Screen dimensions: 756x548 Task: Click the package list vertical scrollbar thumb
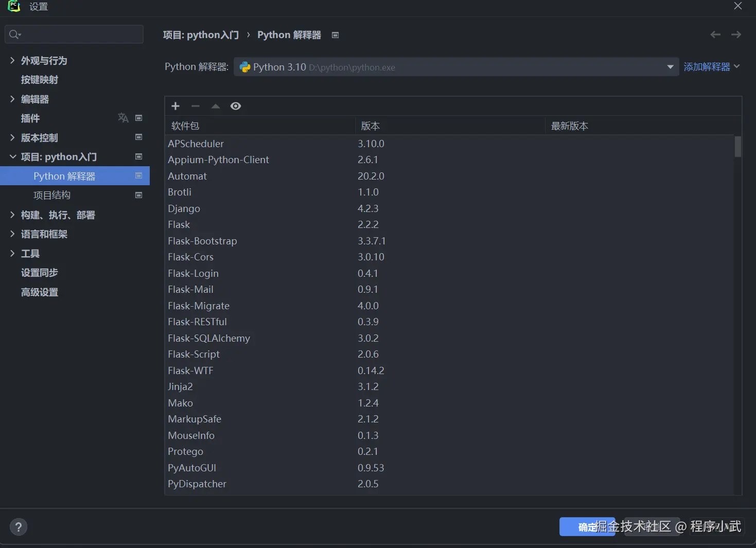(x=738, y=147)
